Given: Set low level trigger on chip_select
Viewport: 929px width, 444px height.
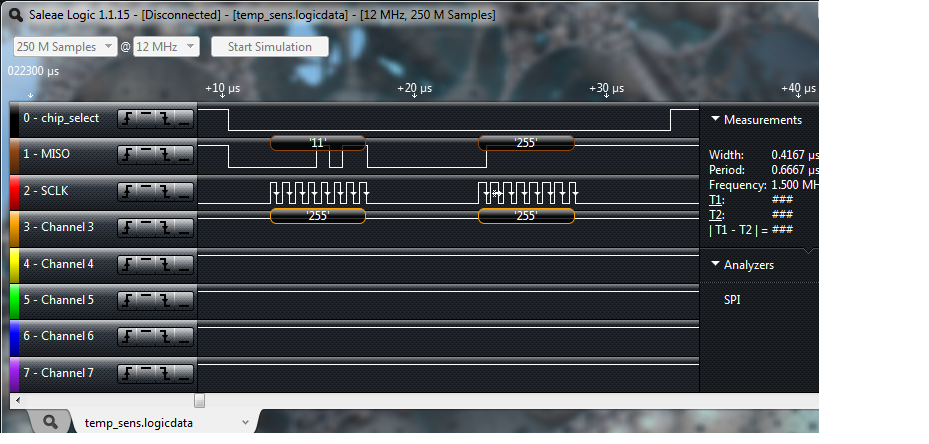Looking at the screenshot, I should (x=184, y=119).
